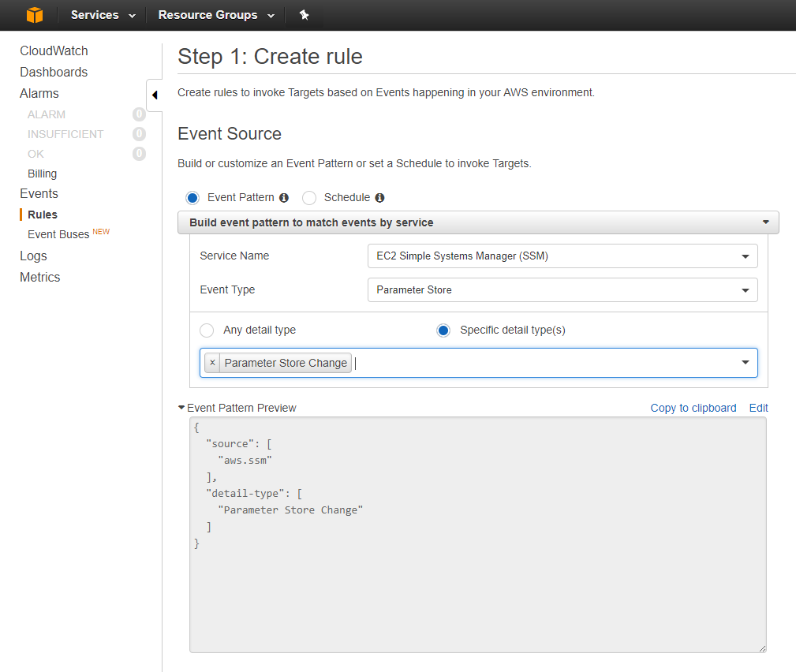Click the pin shortcut icon in top bar

coord(304,15)
